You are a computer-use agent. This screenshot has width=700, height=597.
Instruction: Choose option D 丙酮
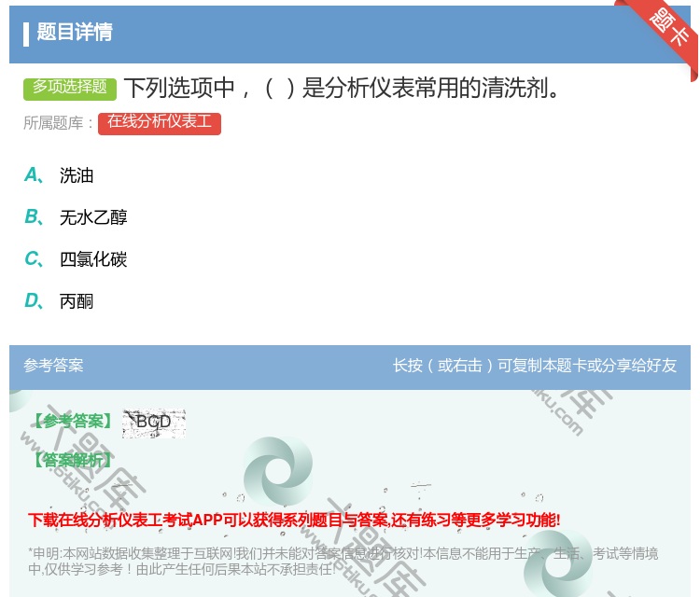coord(59,301)
